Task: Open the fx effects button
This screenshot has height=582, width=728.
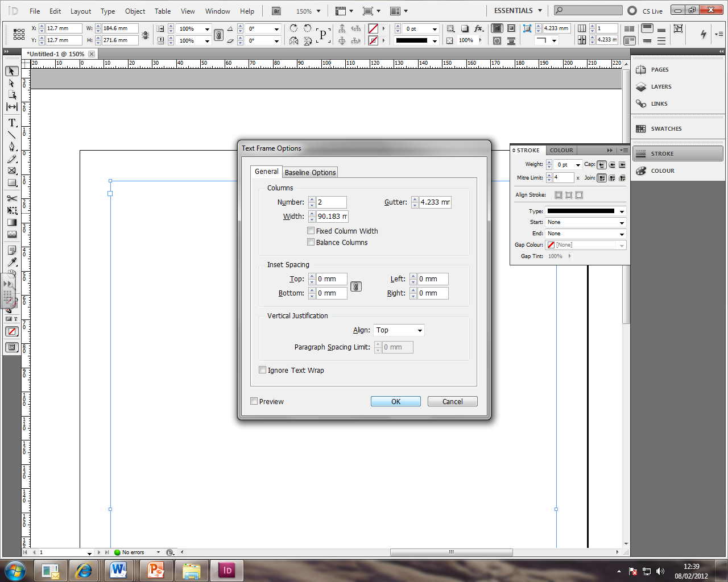Action: (479, 28)
